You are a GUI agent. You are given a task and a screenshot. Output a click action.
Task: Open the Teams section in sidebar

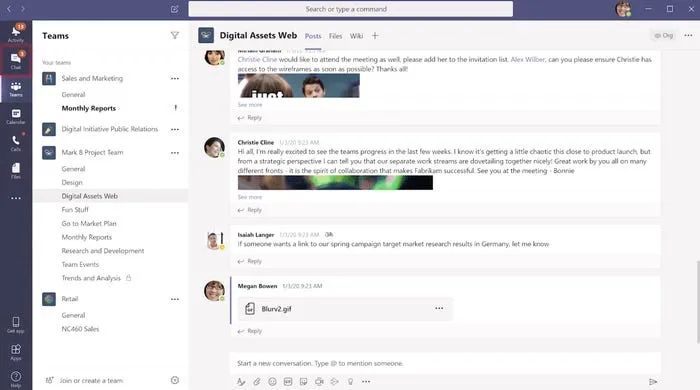coord(16,89)
